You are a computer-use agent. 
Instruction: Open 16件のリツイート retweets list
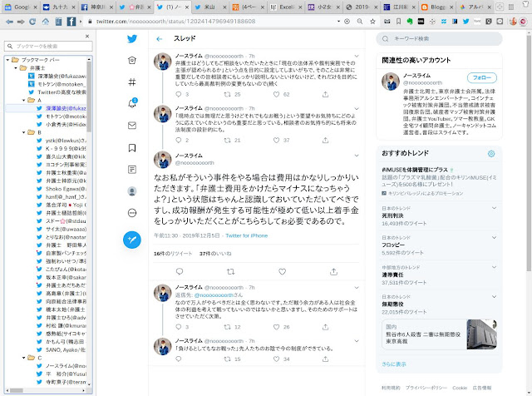click(x=173, y=254)
